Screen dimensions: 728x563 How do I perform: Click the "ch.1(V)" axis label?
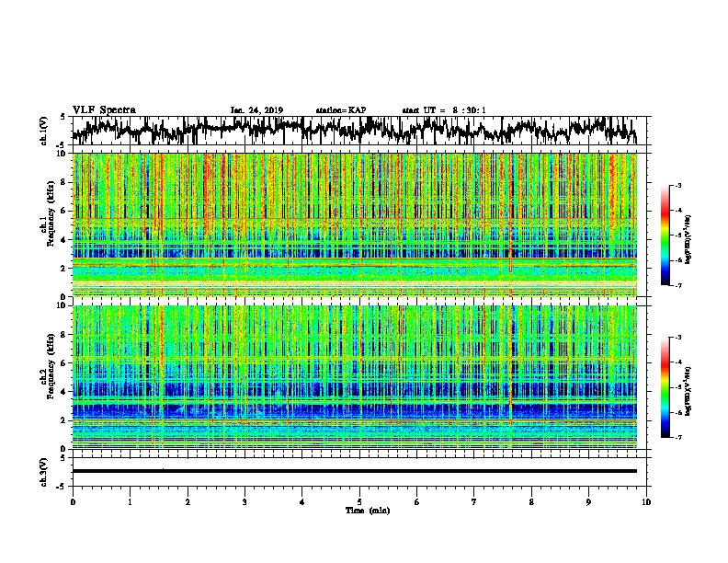point(44,131)
